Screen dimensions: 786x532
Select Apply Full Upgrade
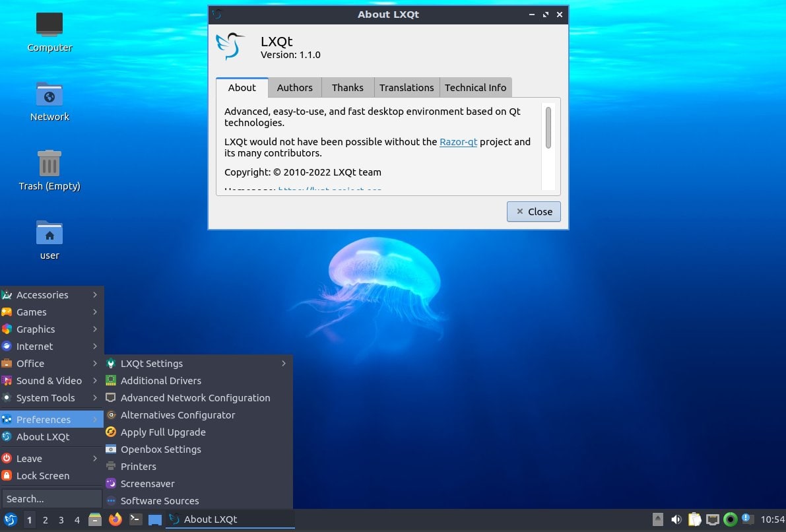click(x=198, y=432)
